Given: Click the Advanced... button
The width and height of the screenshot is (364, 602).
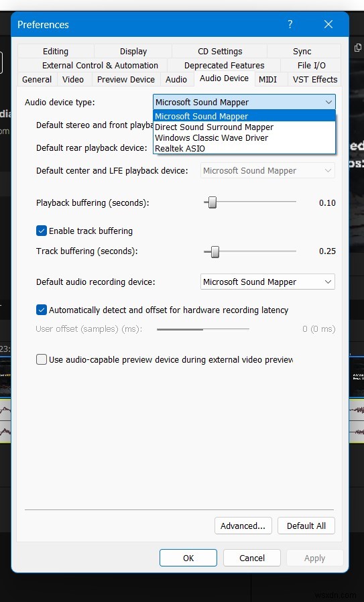Looking at the screenshot, I should 243,526.
